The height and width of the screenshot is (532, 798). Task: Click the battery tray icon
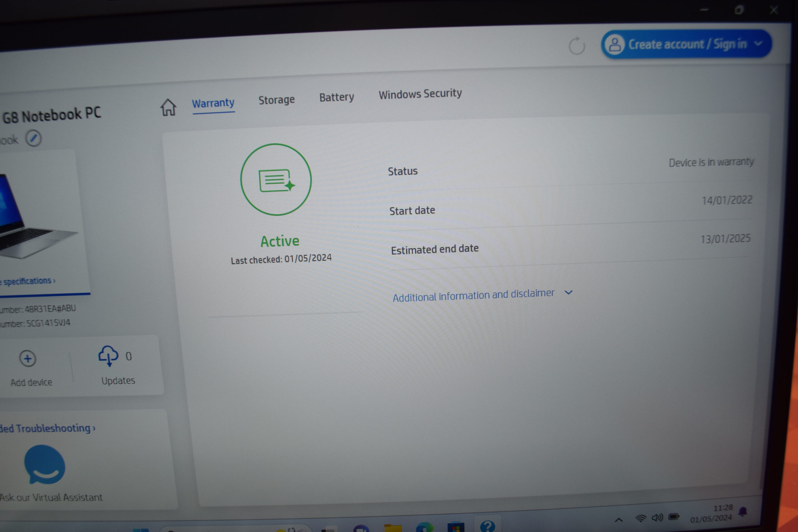[x=674, y=516]
